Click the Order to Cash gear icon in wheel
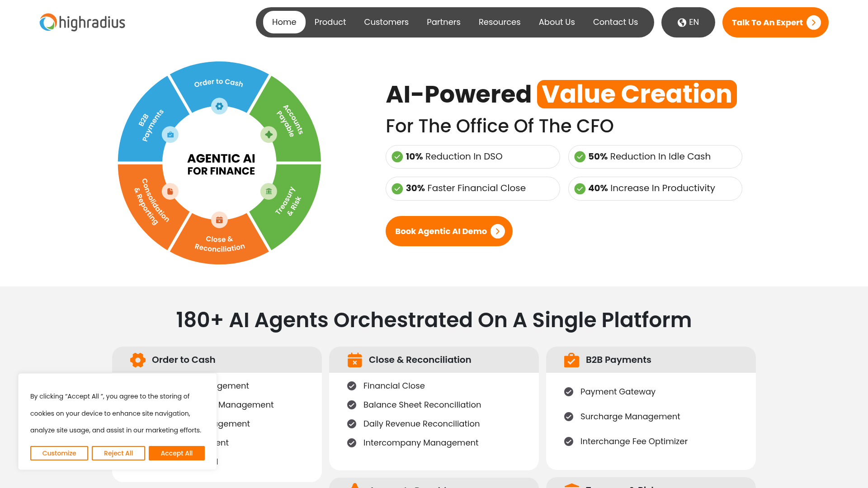Screen dimensions: 868x488 click(x=219, y=106)
